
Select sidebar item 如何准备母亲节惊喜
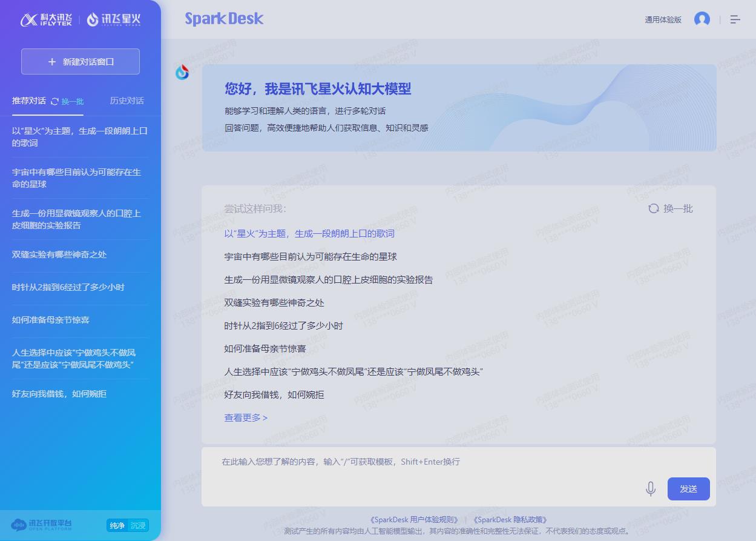(51, 320)
